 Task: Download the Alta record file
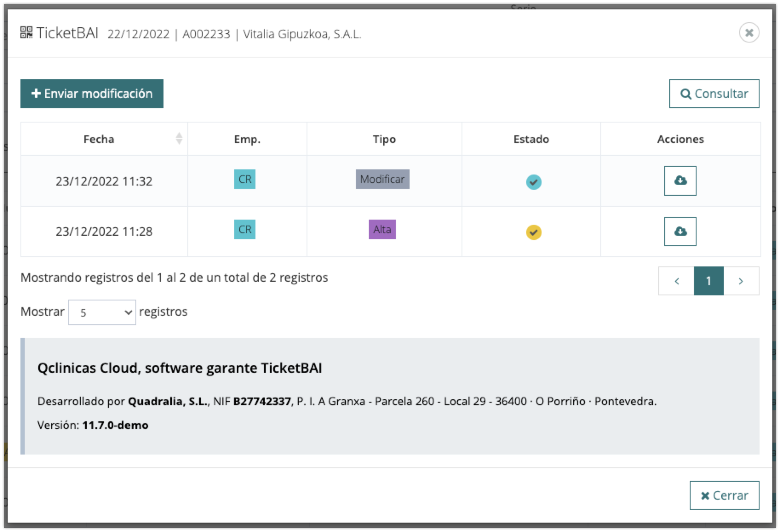[680, 232]
